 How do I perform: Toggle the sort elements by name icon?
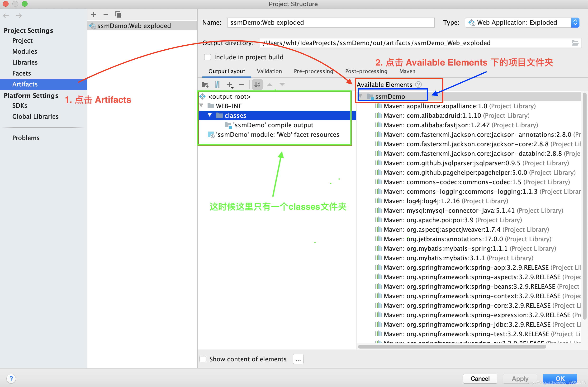pos(257,85)
